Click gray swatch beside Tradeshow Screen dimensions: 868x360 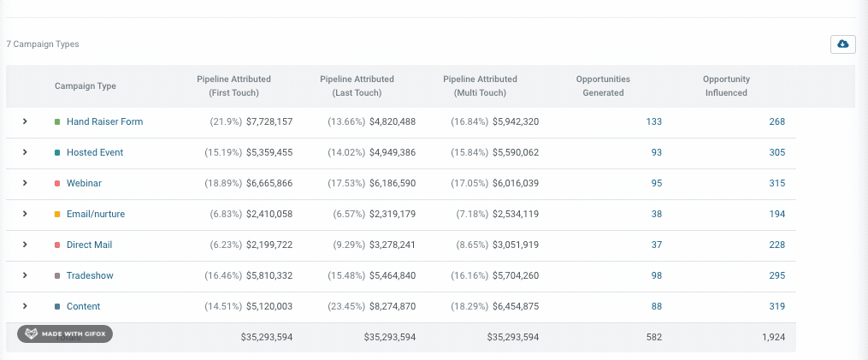point(57,276)
